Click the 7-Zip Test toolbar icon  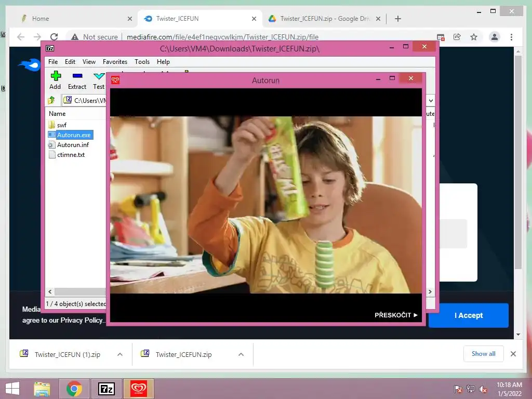coord(99,76)
